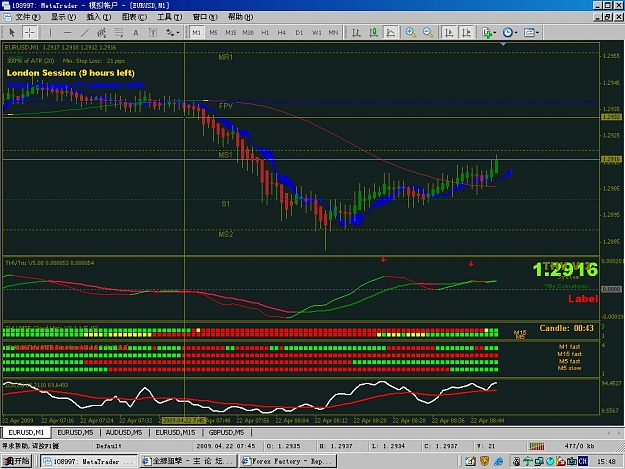Open the 全部狙击 forum taskbar window

[x=188, y=461]
